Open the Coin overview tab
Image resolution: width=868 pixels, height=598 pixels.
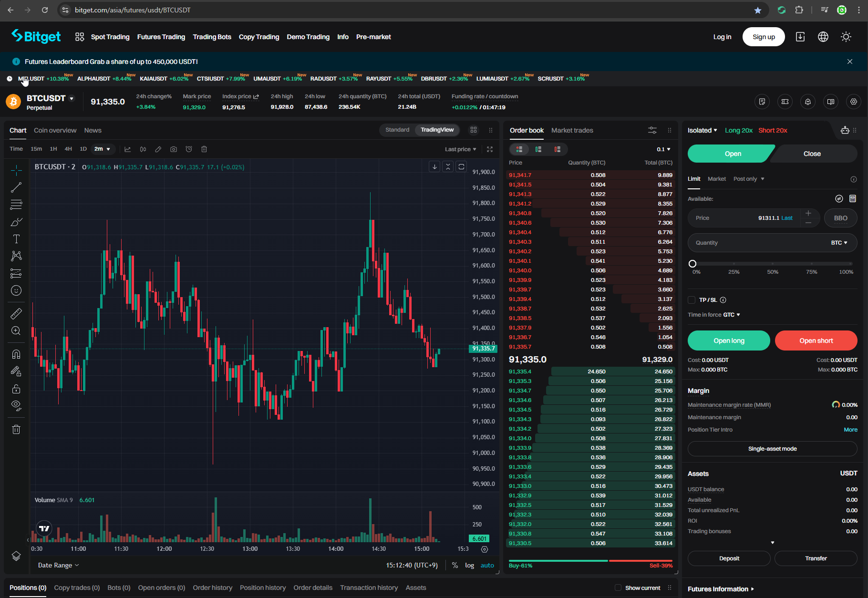click(x=55, y=130)
